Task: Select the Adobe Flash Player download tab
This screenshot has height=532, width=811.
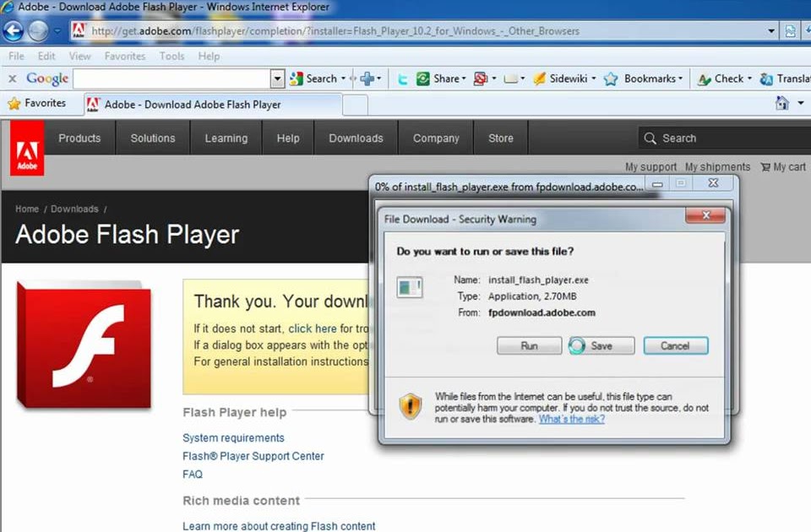Action: click(212, 105)
